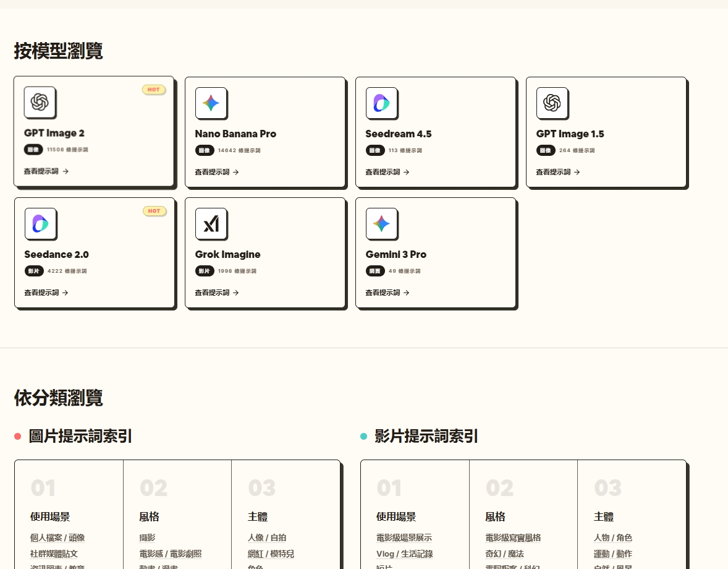Click the 依分類瀏覽 section heading
Image resolution: width=728 pixels, height=569 pixels.
[x=59, y=398]
